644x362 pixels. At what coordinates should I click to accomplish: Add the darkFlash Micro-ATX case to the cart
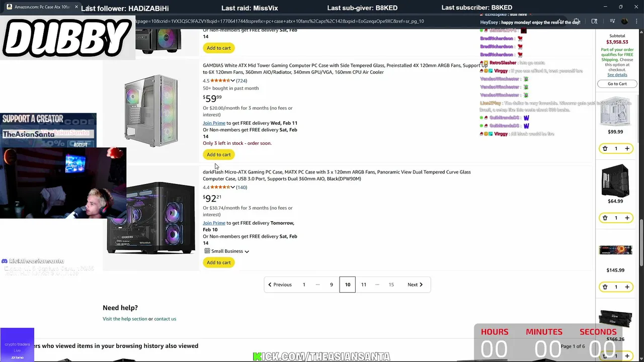pos(219,262)
